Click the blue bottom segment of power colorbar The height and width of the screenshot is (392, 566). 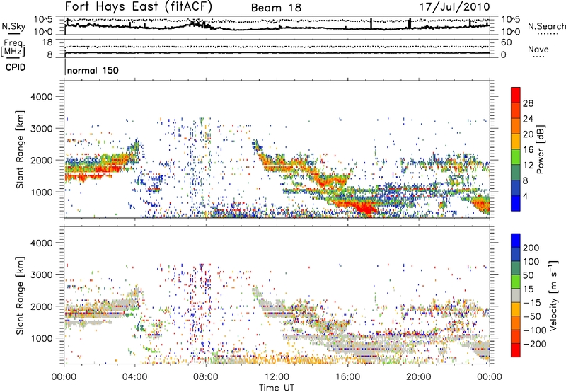point(516,203)
